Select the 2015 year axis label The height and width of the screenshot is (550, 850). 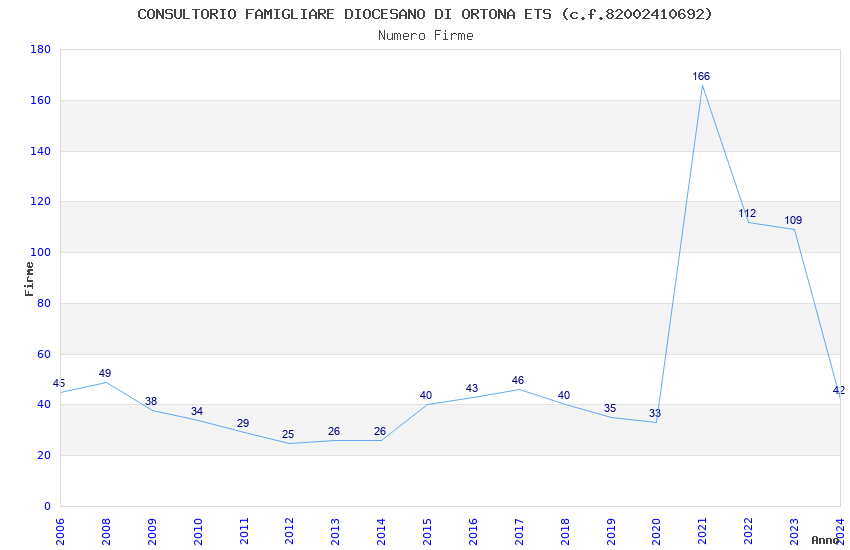coord(427,531)
